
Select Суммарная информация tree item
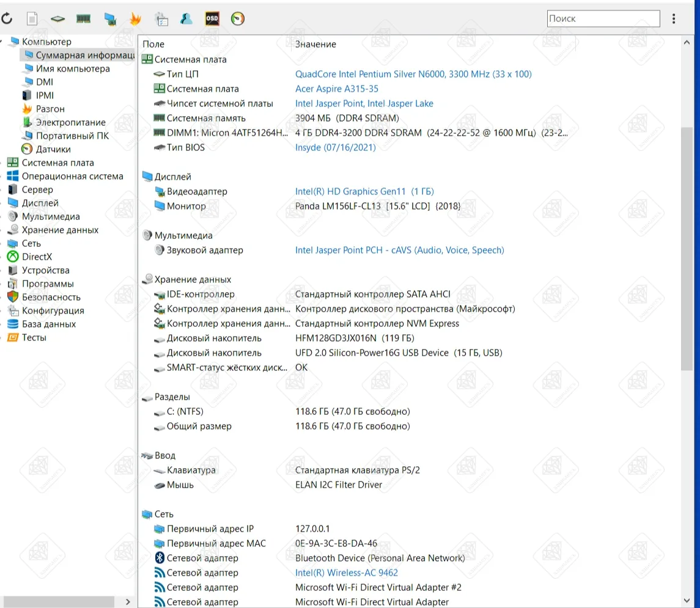pyautogui.click(x=78, y=55)
